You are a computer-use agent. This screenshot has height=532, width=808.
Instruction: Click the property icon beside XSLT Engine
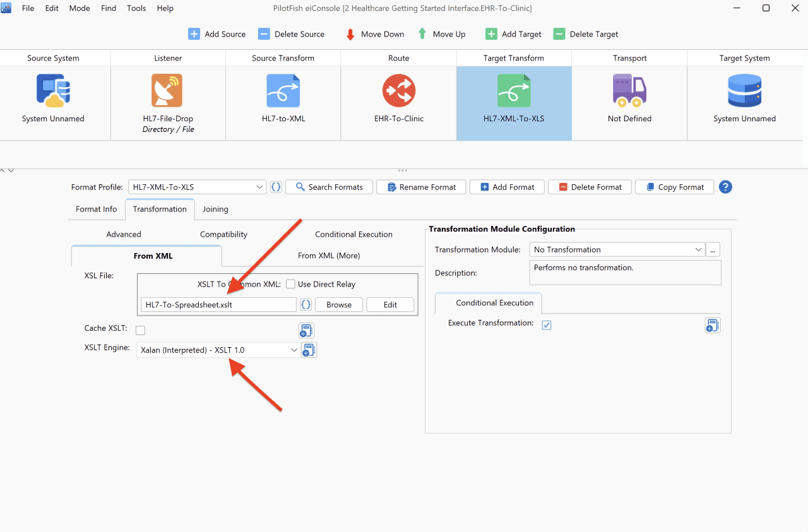[x=309, y=350]
